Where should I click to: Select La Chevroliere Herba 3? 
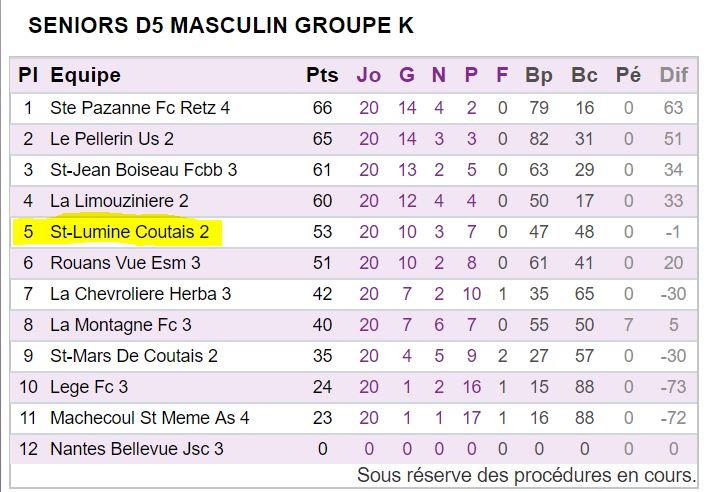[x=141, y=294]
